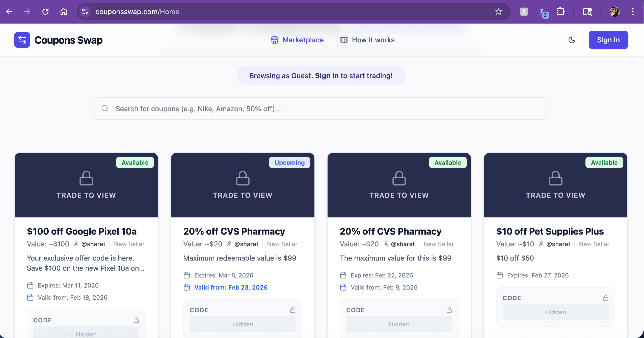
Task: Click the lock on Google Pixel 10a card
Action: point(86,178)
